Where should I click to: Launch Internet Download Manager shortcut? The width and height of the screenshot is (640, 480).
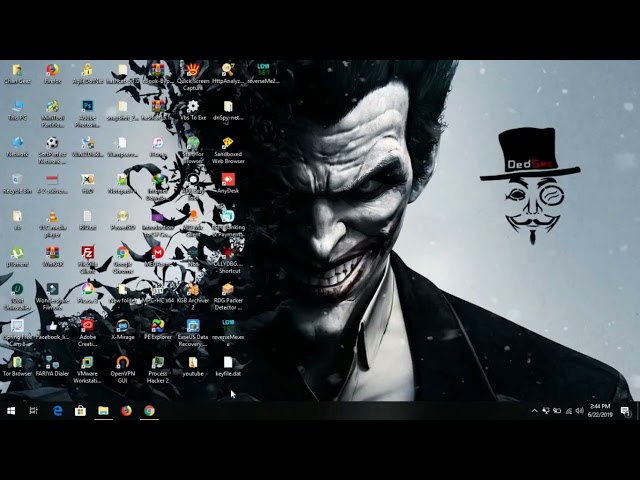click(x=158, y=187)
